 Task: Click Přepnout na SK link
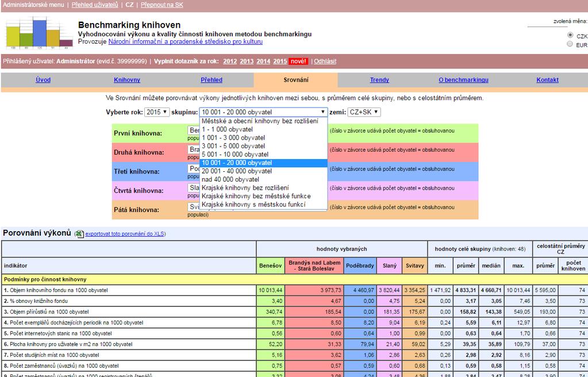(x=162, y=5)
